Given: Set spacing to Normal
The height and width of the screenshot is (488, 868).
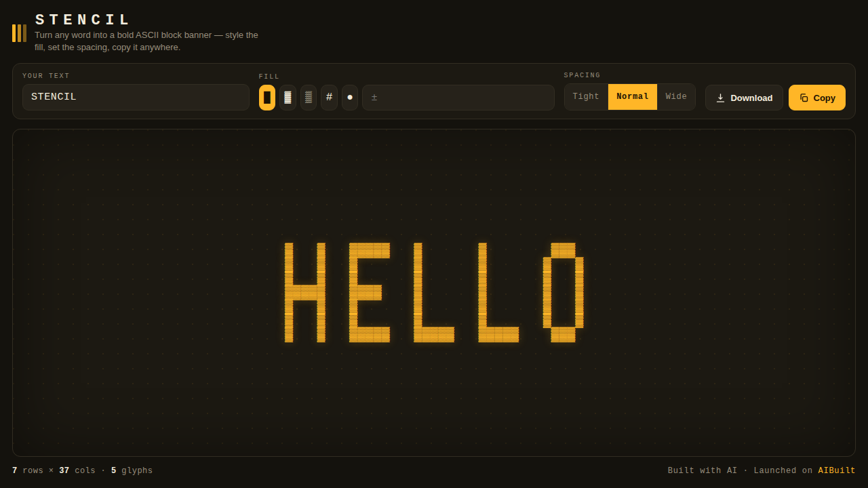Looking at the screenshot, I should pos(633,97).
